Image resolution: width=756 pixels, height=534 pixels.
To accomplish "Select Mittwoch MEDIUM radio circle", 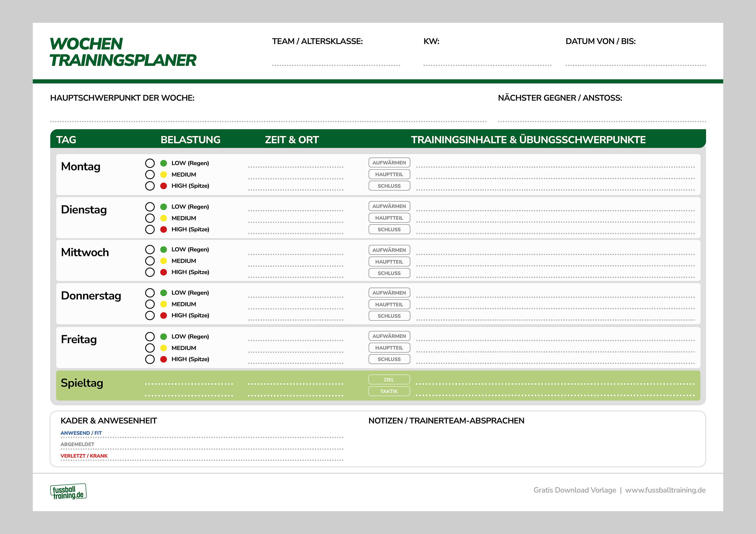I will [150, 261].
